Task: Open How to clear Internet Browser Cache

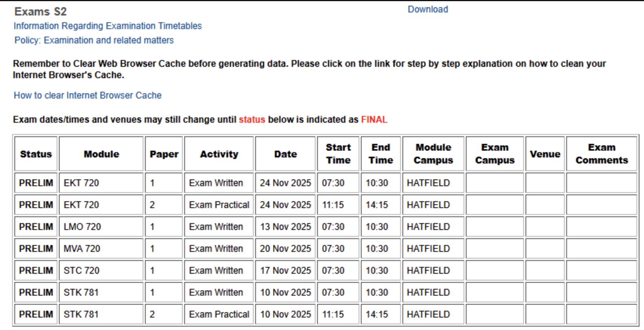Action: point(88,96)
